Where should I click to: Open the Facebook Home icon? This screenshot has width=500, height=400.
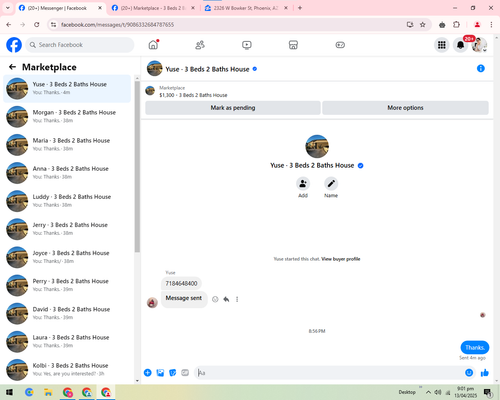[x=153, y=45]
